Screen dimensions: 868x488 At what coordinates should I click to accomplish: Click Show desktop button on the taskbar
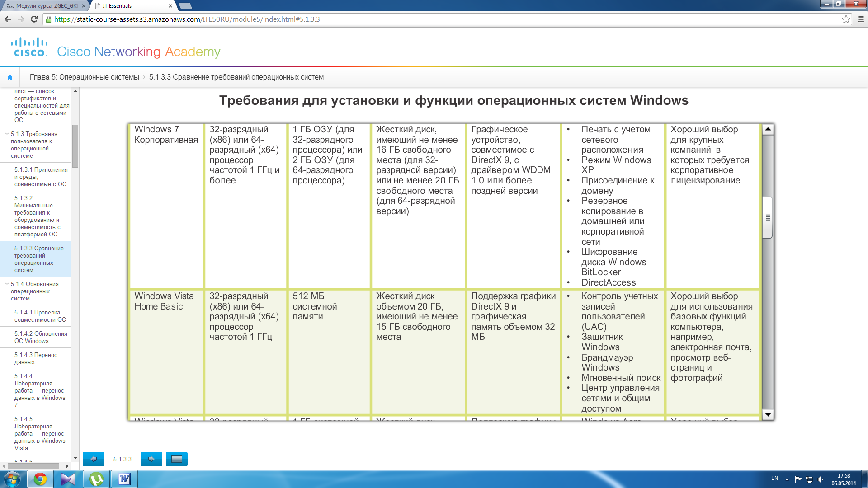(x=864, y=479)
